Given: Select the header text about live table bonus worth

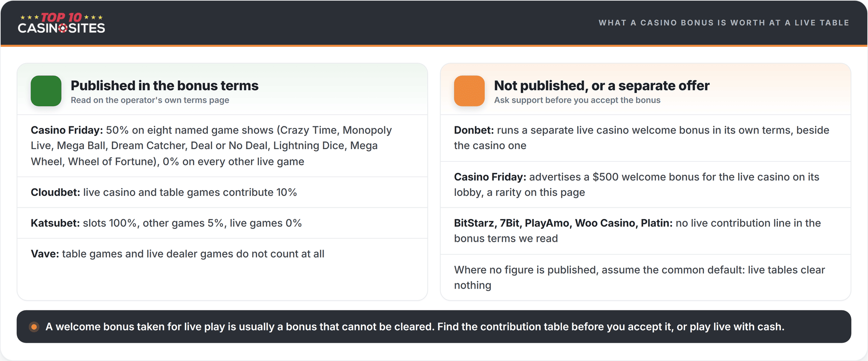Looking at the screenshot, I should (724, 23).
